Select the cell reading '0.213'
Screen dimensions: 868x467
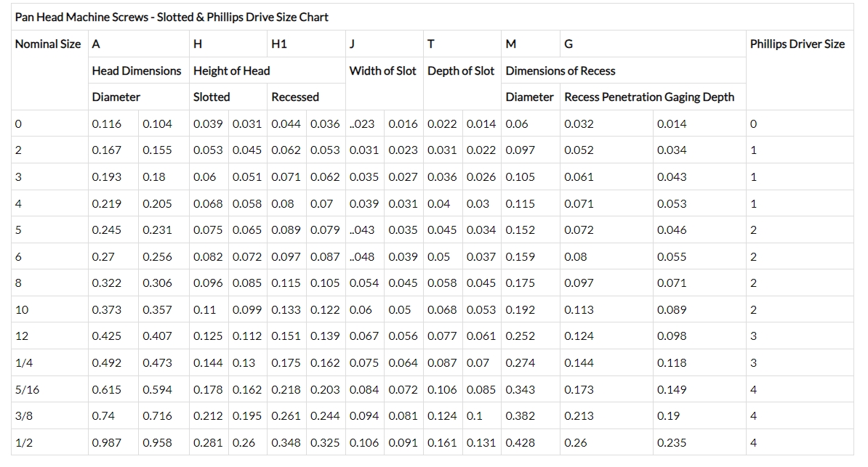pos(579,415)
